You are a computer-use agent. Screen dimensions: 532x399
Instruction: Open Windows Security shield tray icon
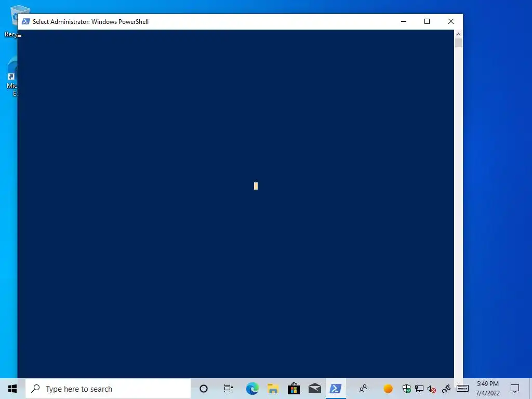point(406,389)
